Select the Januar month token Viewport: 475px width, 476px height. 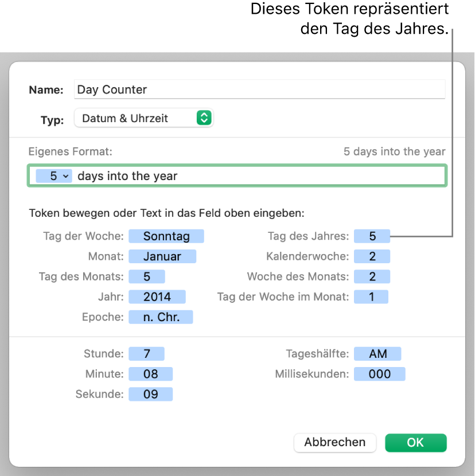pyautogui.click(x=162, y=256)
